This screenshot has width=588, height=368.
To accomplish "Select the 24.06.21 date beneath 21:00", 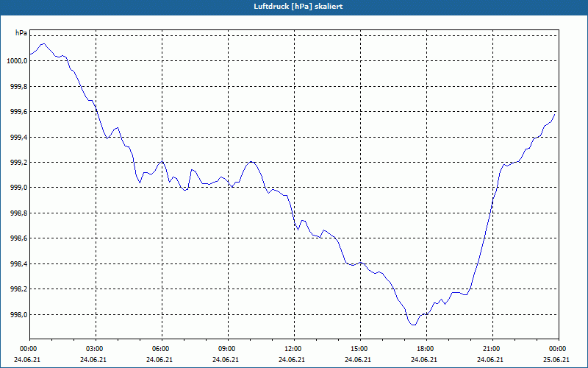I will click(x=490, y=360).
